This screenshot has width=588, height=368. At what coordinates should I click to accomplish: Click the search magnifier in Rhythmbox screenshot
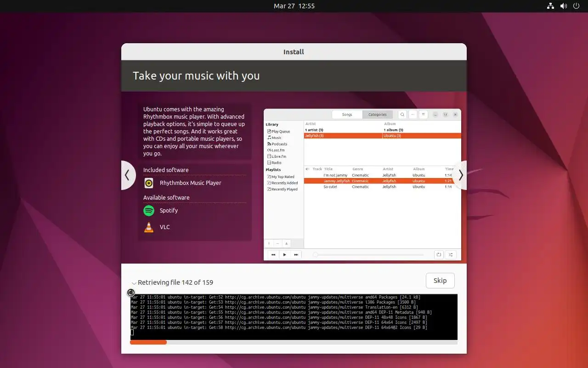pyautogui.click(x=402, y=115)
